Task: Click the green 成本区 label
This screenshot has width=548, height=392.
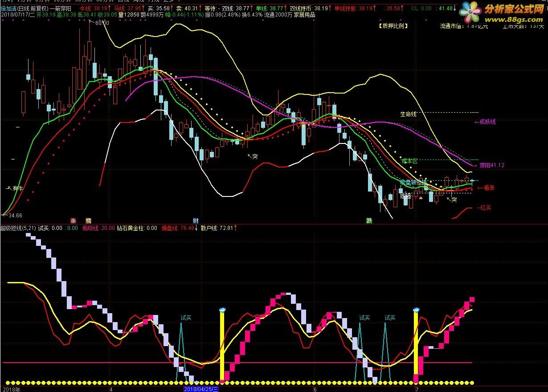Action: point(409,161)
